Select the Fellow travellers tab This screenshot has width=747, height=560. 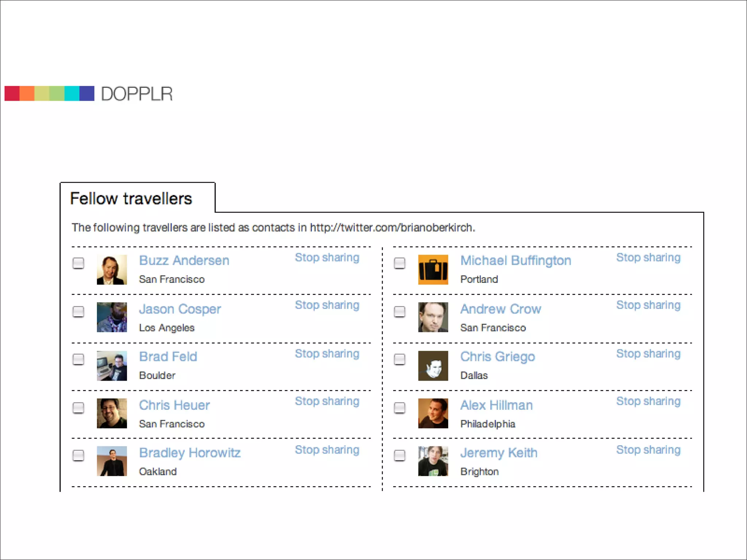pyautogui.click(x=131, y=199)
